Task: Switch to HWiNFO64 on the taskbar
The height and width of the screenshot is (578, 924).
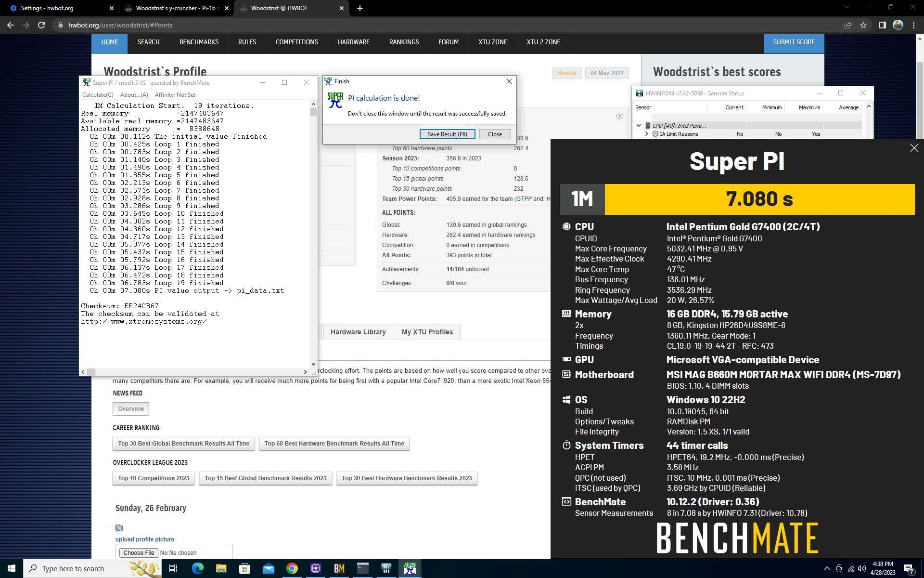Action: [386, 568]
